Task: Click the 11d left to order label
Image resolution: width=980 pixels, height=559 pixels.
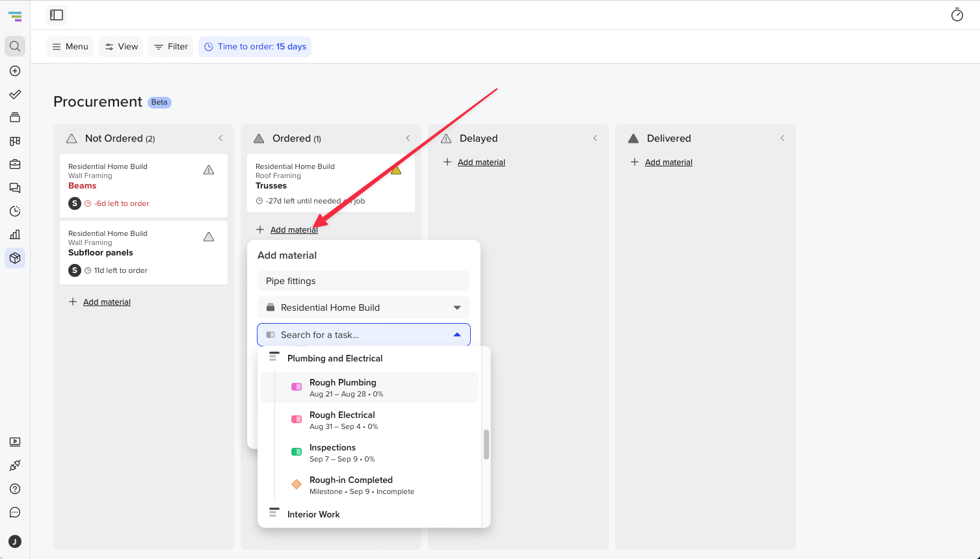Action: 121,270
